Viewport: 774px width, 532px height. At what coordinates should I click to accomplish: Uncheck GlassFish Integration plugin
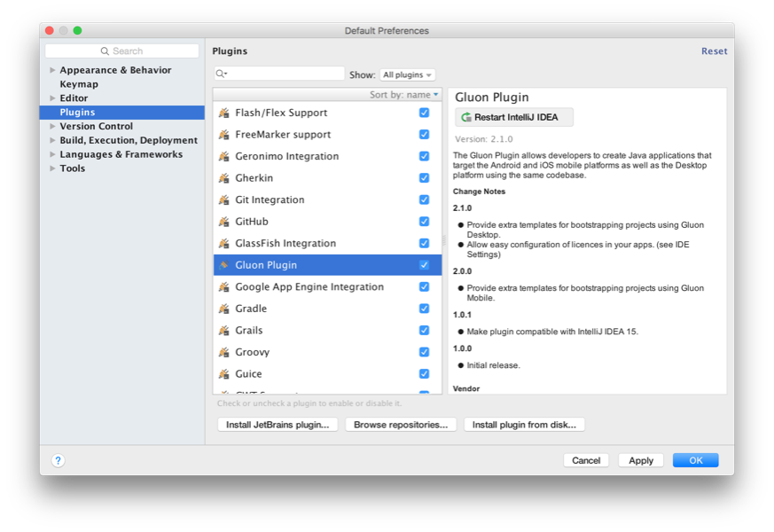(x=424, y=243)
